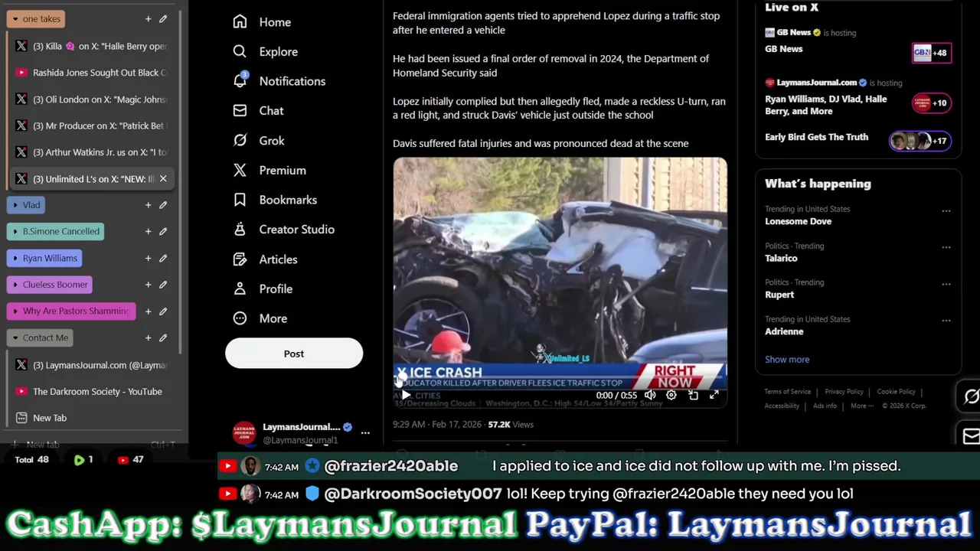This screenshot has height=551, width=980.
Task: Open Ryan Williams, DJ Vlad live space
Action: 857,98
